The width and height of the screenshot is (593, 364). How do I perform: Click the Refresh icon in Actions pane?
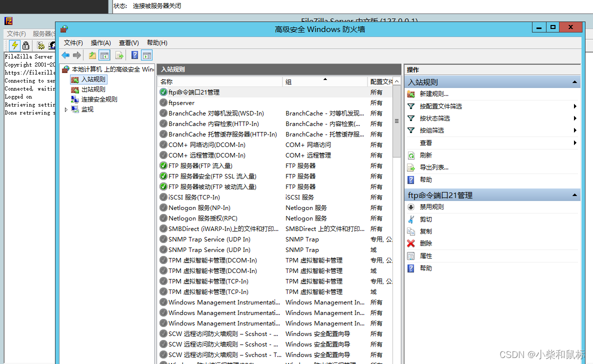pyautogui.click(x=411, y=155)
